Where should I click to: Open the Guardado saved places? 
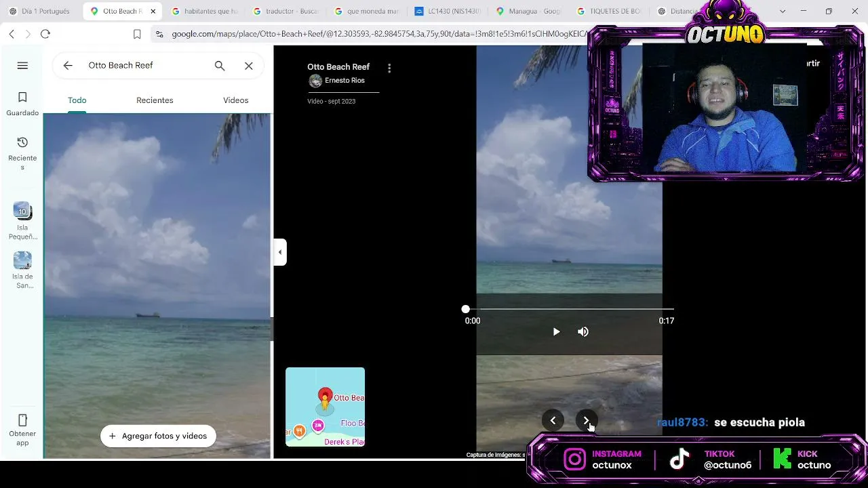pos(22,104)
